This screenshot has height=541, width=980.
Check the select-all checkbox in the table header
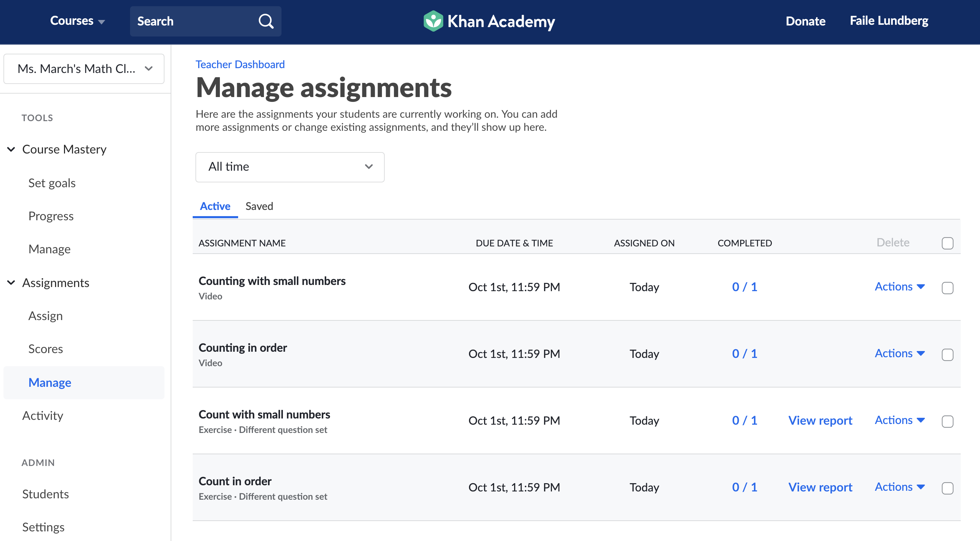pyautogui.click(x=948, y=243)
